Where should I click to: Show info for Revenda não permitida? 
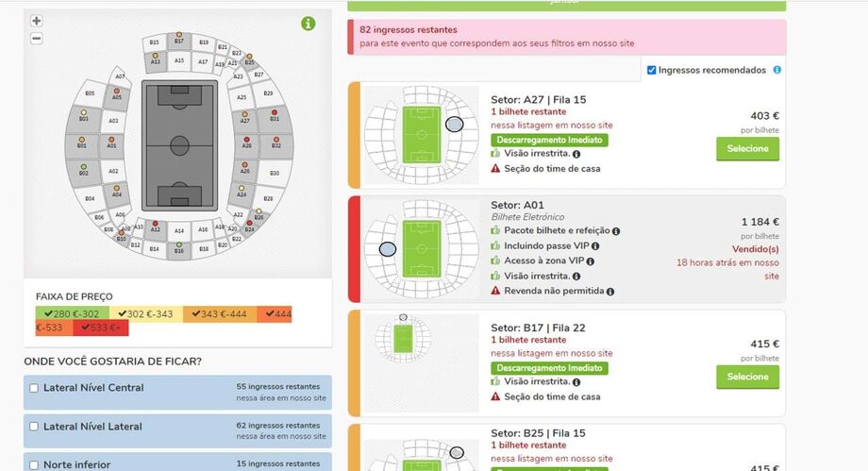(610, 292)
